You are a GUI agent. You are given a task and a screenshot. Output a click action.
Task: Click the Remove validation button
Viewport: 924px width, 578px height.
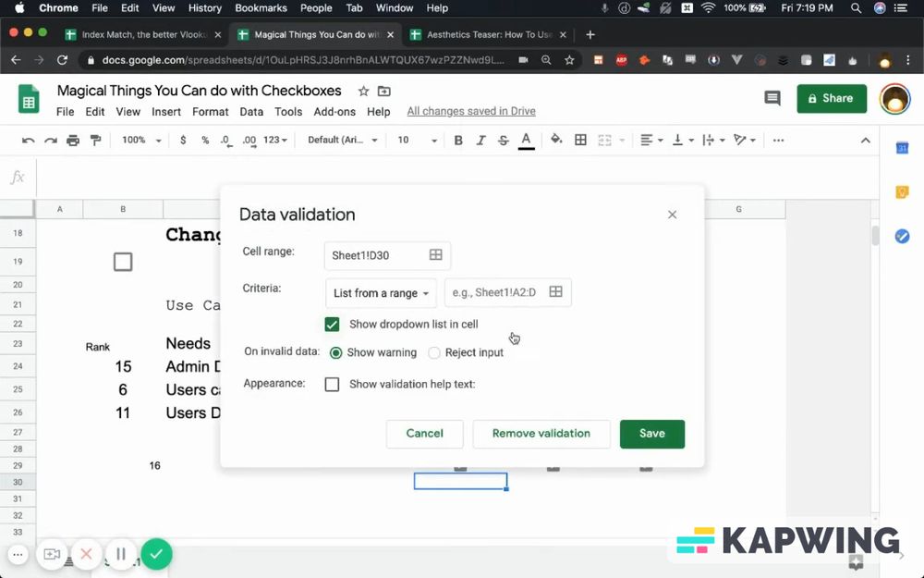click(x=541, y=433)
